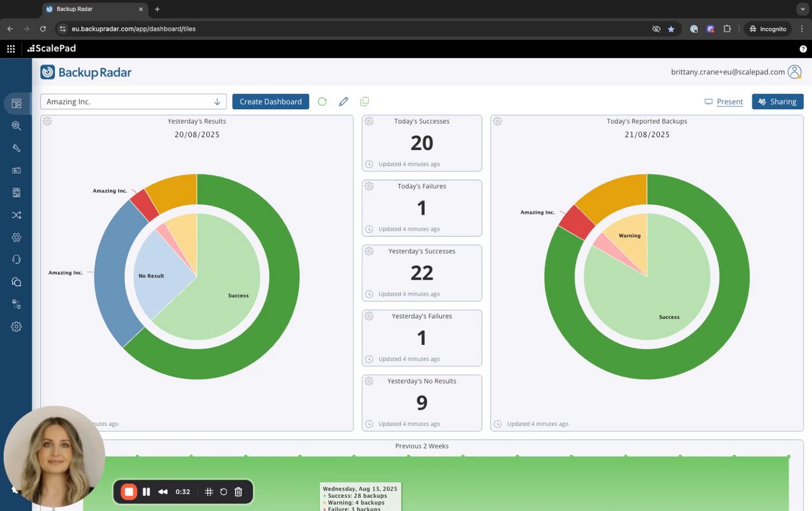Click the pencil edit dashboard icon
Image resolution: width=812 pixels, height=511 pixels.
click(343, 101)
